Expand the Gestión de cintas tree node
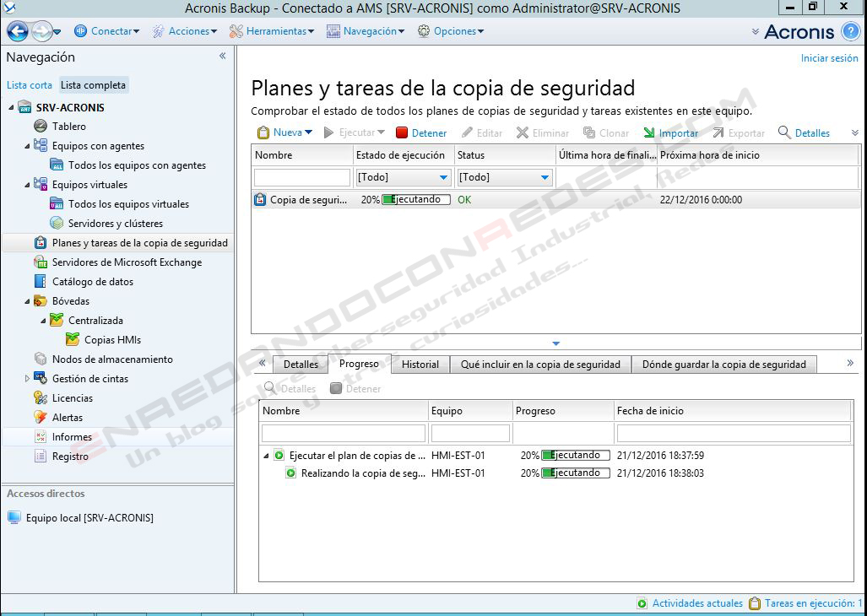This screenshot has width=867, height=616. click(28, 378)
